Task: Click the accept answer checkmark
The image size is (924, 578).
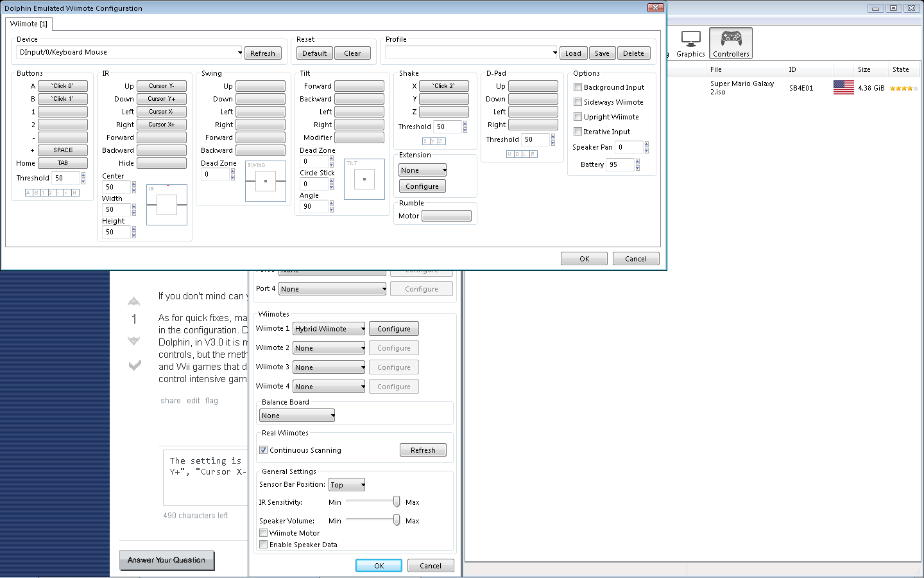Action: pyautogui.click(x=134, y=365)
